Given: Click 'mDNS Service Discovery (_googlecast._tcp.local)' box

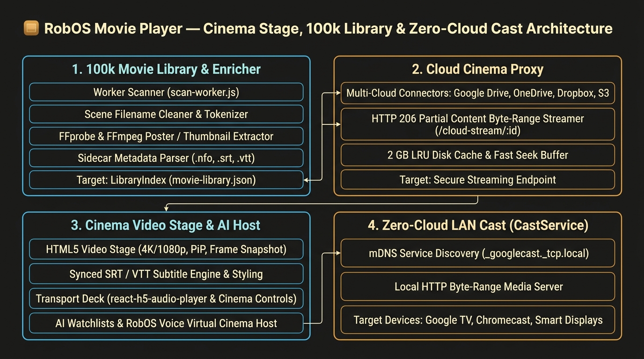Looking at the screenshot, I should [x=477, y=253].
